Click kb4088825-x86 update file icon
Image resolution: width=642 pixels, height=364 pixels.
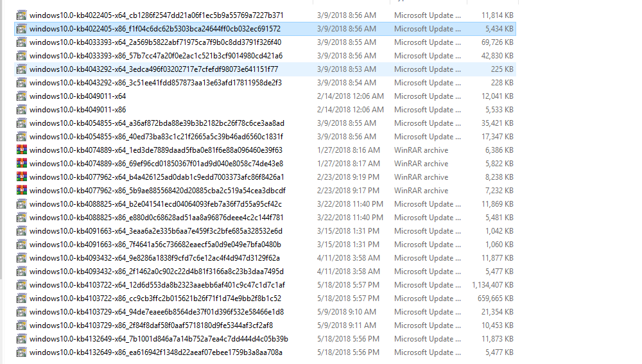pos(22,218)
